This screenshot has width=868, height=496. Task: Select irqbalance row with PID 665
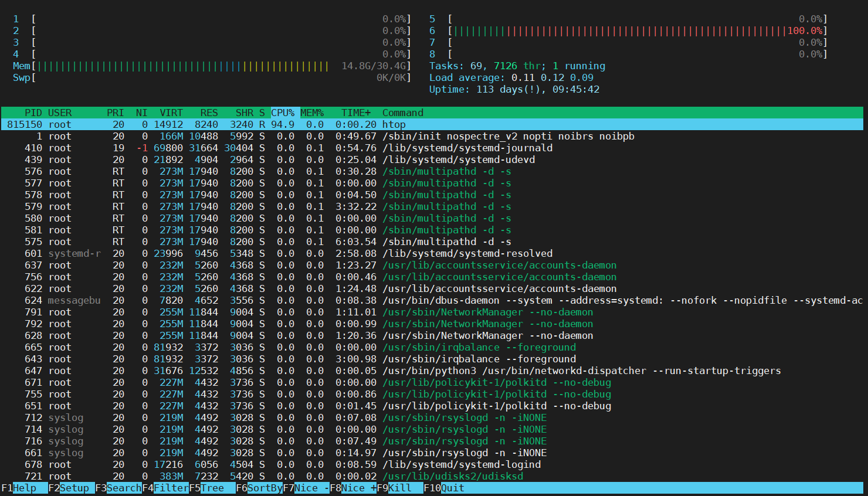tap(432, 347)
